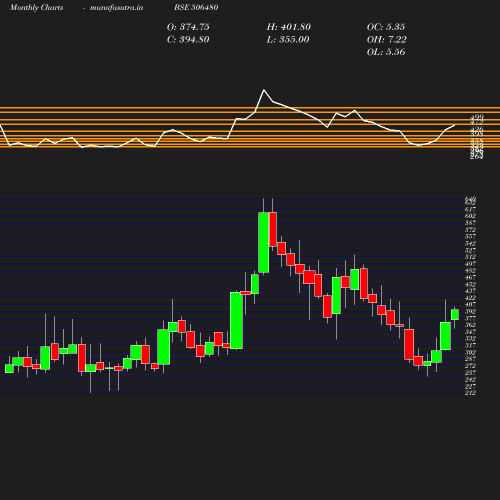Click the 437 price axis label
Screen dimensions: 500x500
pos(470,291)
